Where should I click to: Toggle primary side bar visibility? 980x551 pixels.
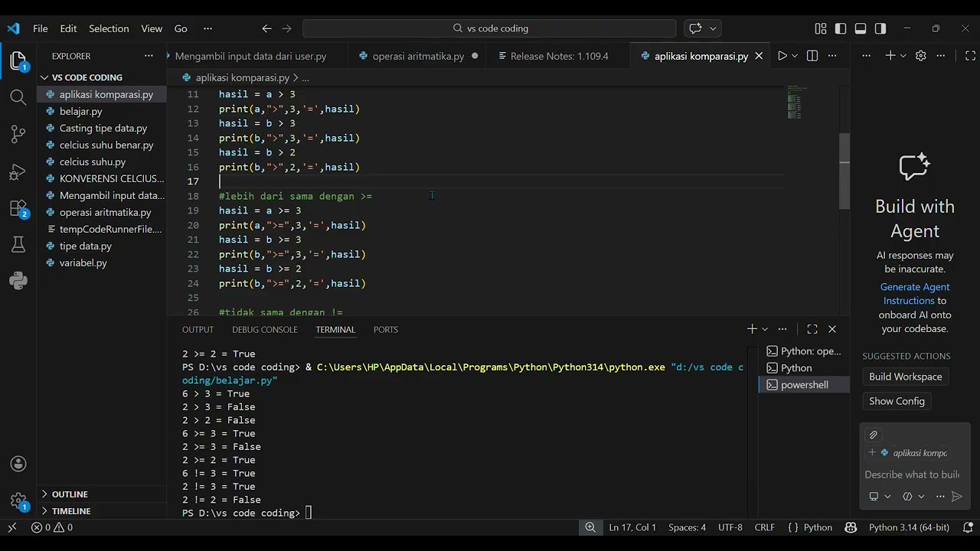[841, 28]
